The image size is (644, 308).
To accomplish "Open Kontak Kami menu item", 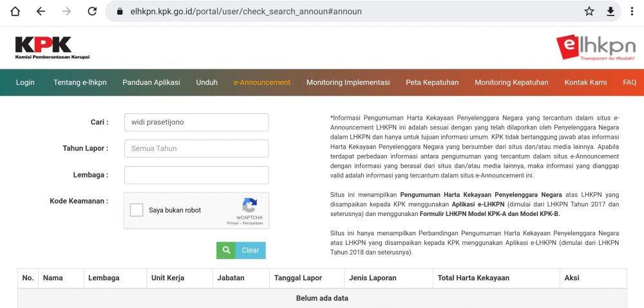I will coord(585,82).
